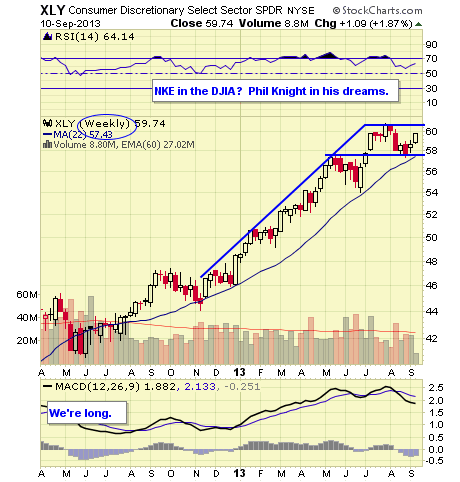Screen dimensions: 460x482
Task: Click the 20M mark on the volume scale
Action: [x=27, y=340]
